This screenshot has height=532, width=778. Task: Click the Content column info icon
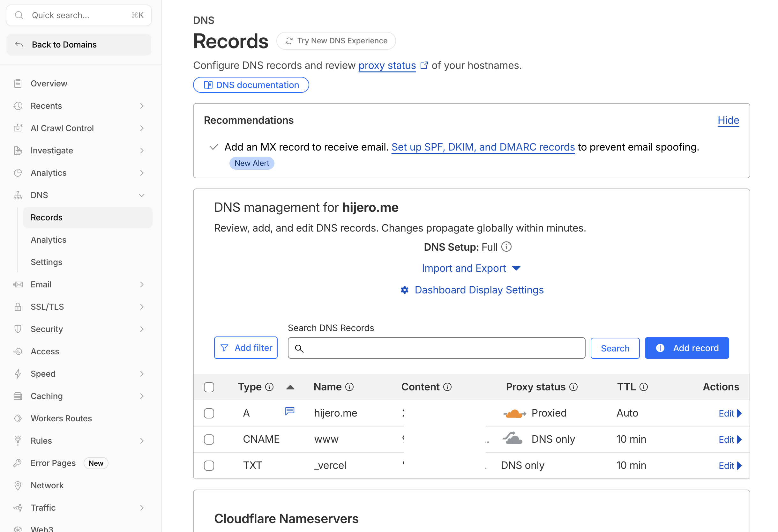(x=448, y=387)
